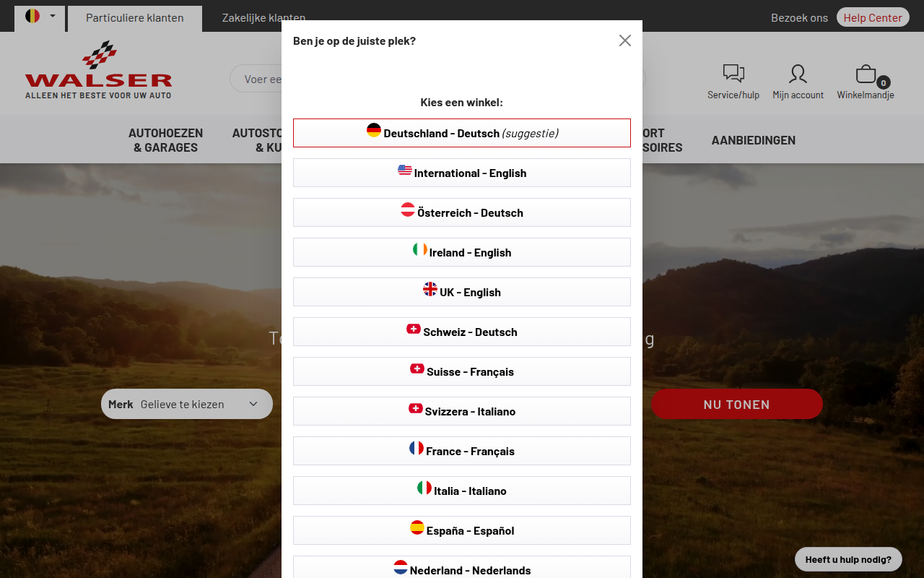Click the Dutch flag icon
924x578 pixels.
(x=401, y=567)
